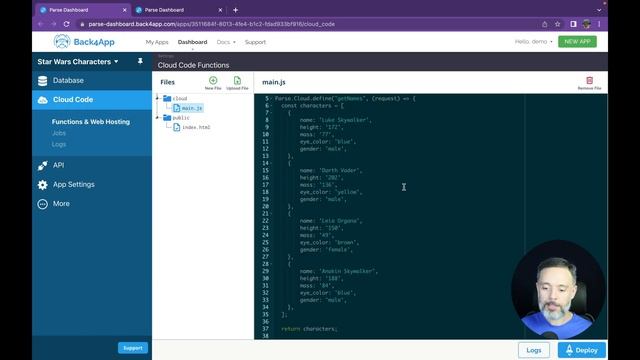Fold the code block at line 21

(x=271, y=213)
